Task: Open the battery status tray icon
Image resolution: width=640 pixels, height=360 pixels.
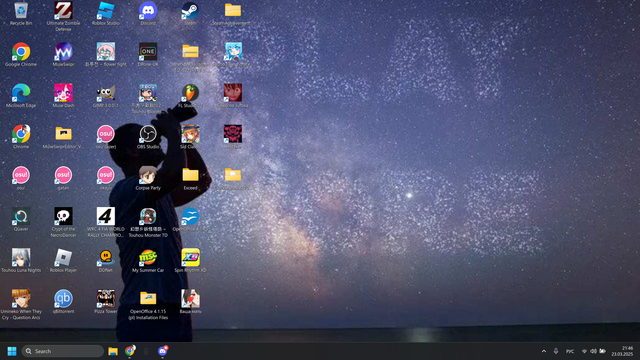Action: (x=602, y=351)
